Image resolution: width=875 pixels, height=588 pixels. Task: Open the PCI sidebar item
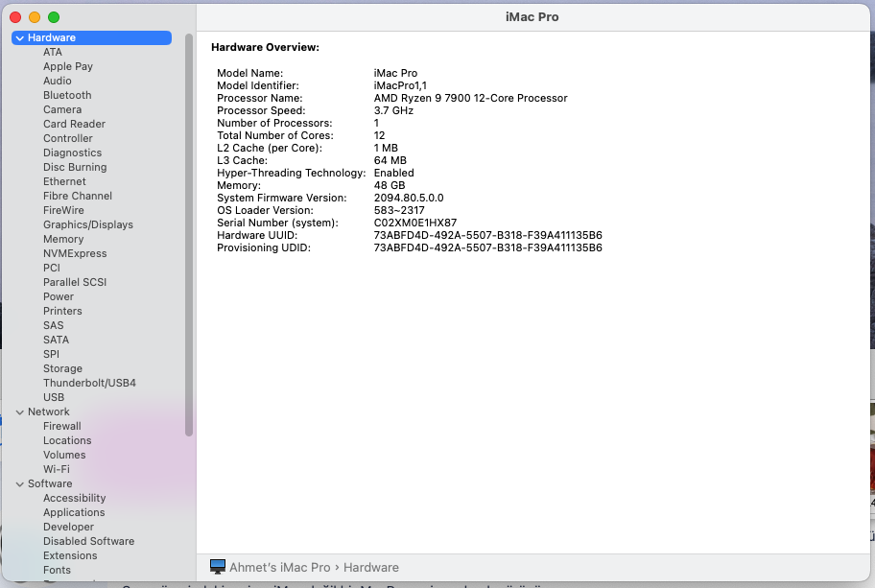(52, 268)
